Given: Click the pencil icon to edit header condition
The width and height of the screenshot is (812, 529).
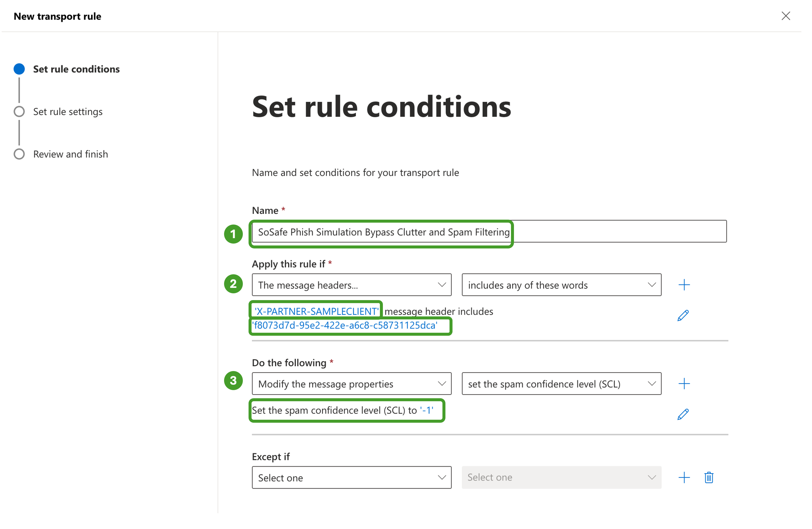Looking at the screenshot, I should 683,316.
